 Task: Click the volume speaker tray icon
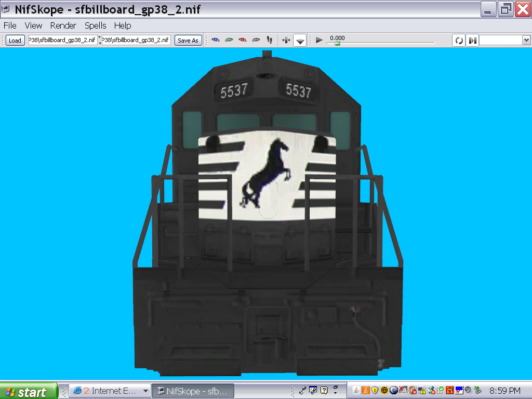pyautogui.click(x=469, y=390)
